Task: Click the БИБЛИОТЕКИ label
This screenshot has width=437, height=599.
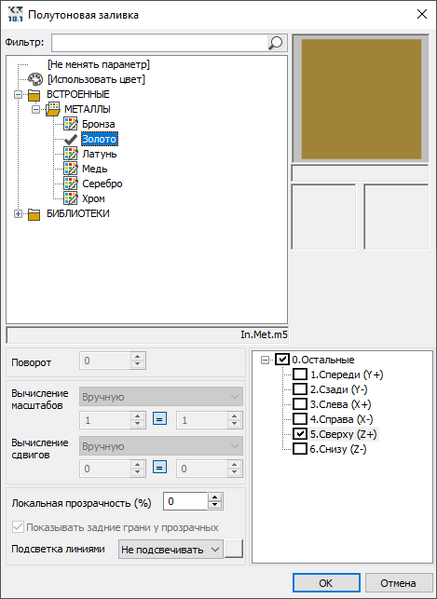Action: (78, 214)
